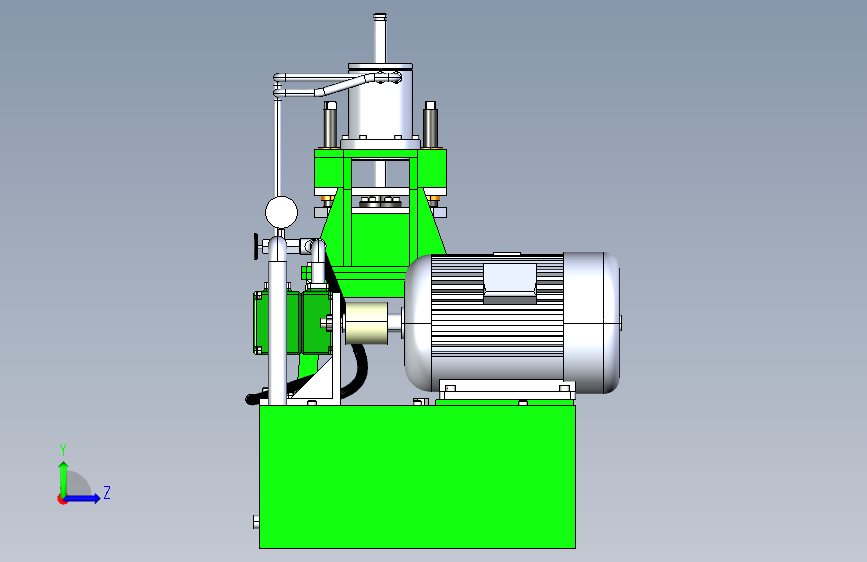Select the motor terminal junction box
Image resolution: width=867 pixels, height=562 pixels.
(x=510, y=283)
